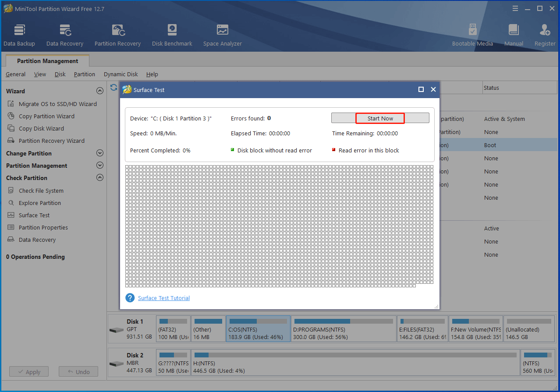Select the C:OS(NTFS) partition block
This screenshot has height=392, width=560.
click(x=258, y=329)
